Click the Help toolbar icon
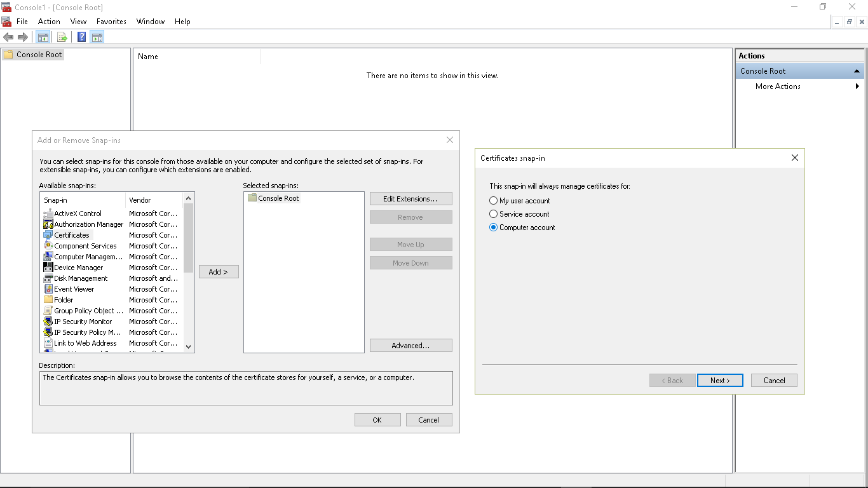Screen dimensions: 868x488 click(x=81, y=36)
